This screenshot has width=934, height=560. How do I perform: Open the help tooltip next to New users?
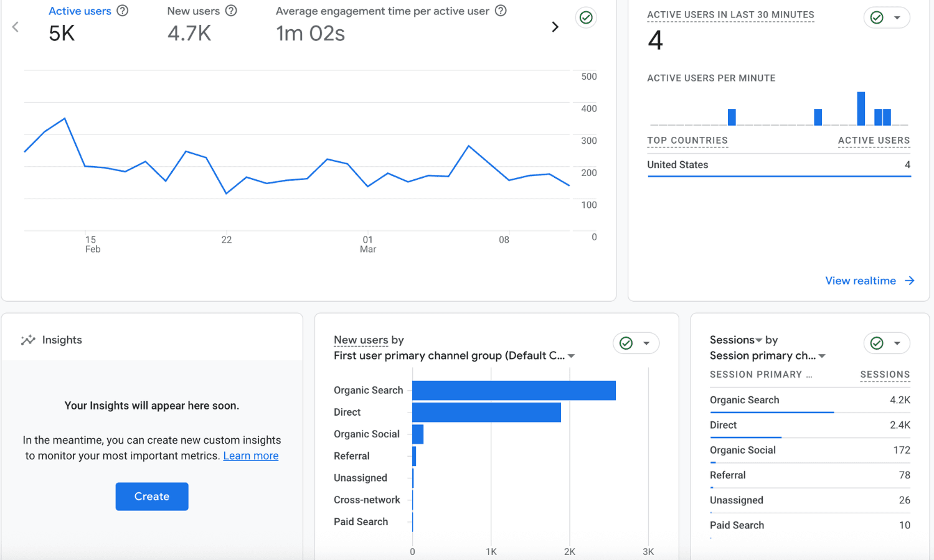(x=231, y=11)
